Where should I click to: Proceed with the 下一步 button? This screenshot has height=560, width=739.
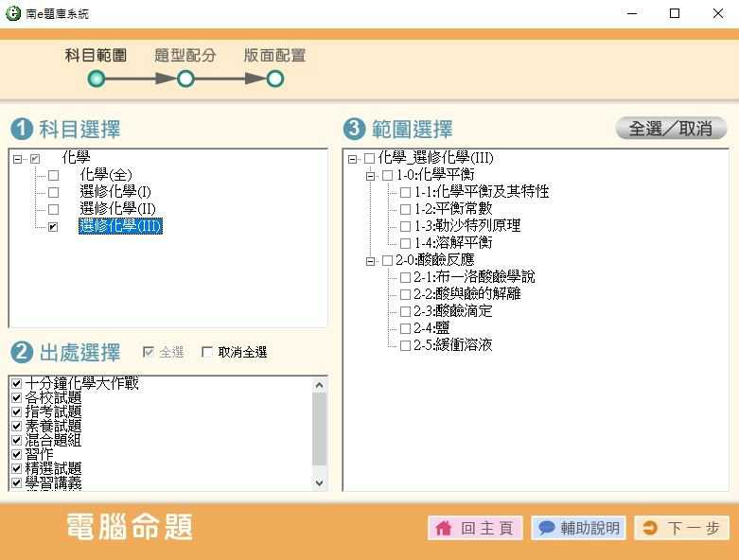point(682,528)
